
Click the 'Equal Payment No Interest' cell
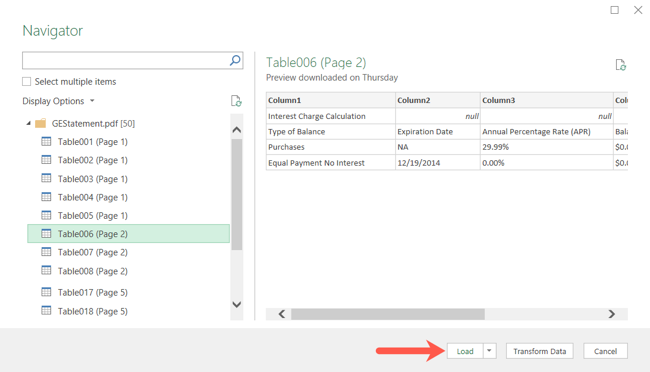[330, 163]
